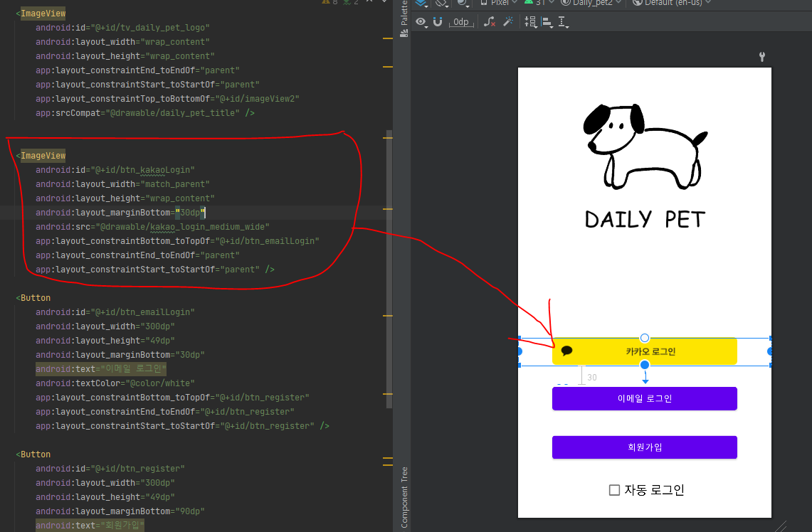Select the dog logo image in preview
The image size is (812, 532).
(645, 147)
